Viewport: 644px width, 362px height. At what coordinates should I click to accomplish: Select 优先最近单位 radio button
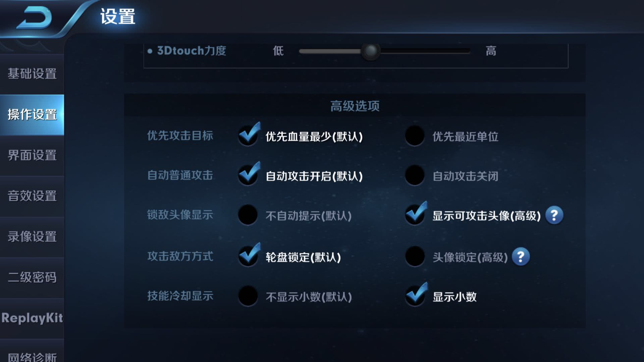tap(414, 136)
